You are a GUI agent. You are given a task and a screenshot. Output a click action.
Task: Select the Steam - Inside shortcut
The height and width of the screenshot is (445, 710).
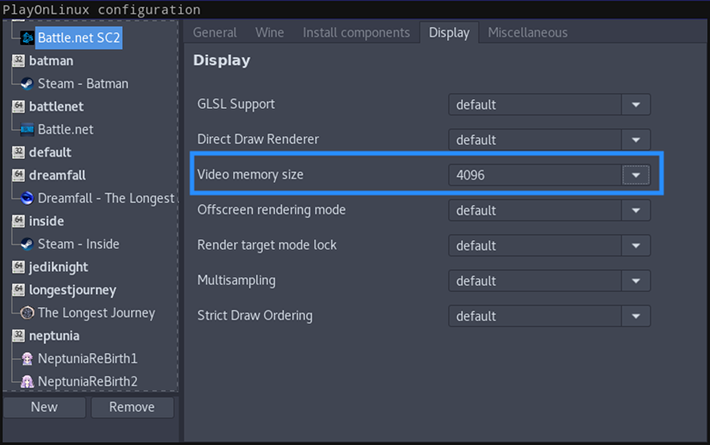(x=78, y=244)
